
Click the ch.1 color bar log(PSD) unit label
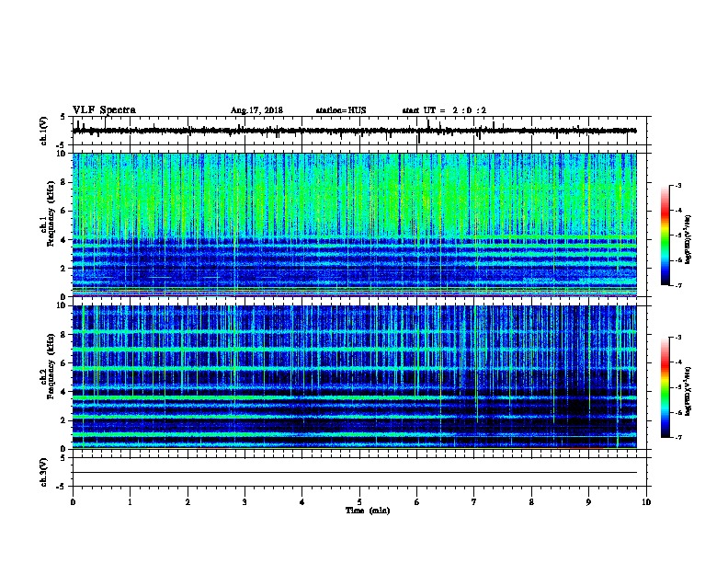coord(688,239)
